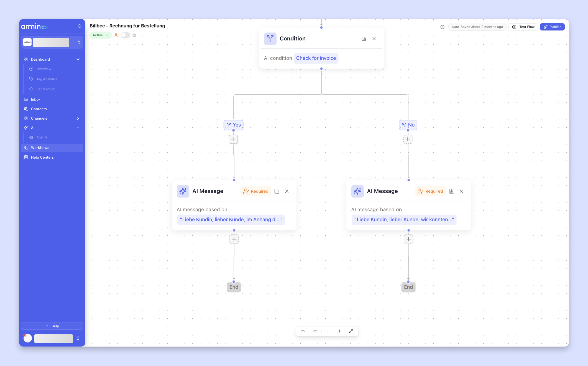Open the workspace switcher dropdown

coord(79,42)
